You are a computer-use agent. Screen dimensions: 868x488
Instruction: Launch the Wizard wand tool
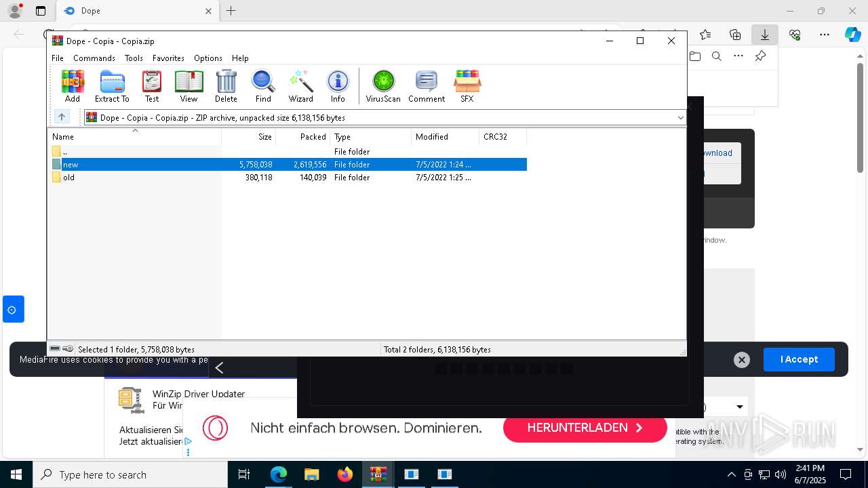click(301, 86)
